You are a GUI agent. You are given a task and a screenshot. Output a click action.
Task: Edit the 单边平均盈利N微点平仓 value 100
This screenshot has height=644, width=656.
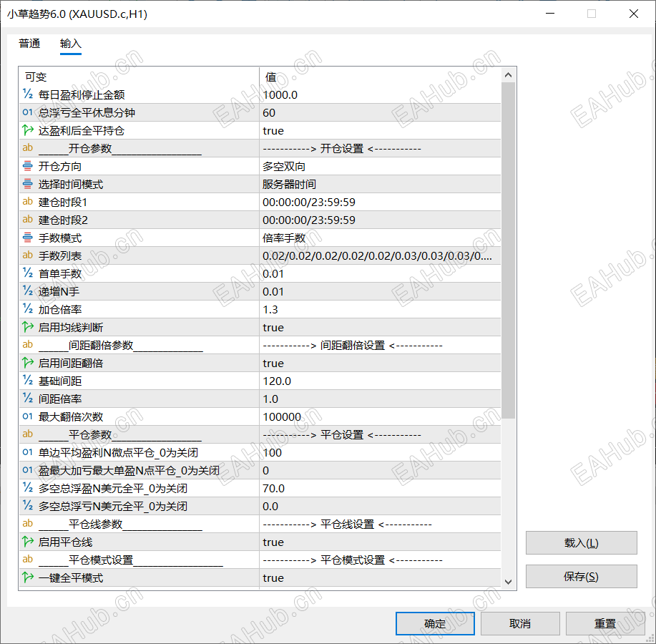[x=380, y=452]
